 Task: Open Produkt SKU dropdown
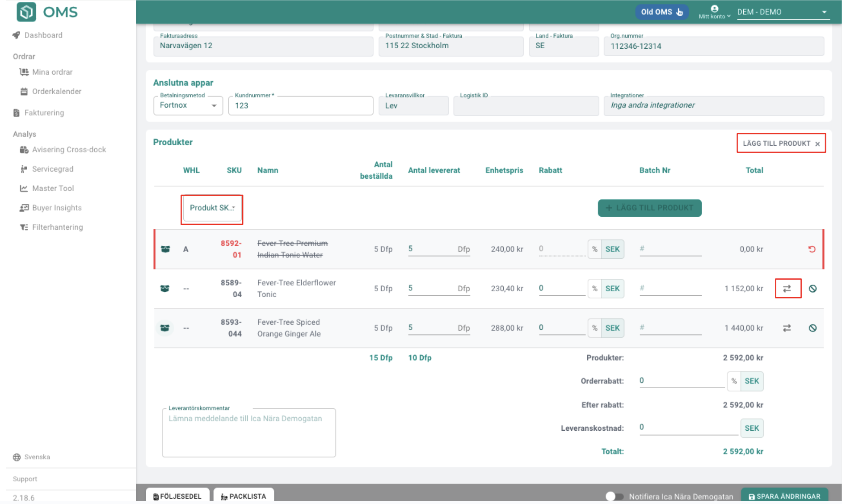pyautogui.click(x=212, y=208)
